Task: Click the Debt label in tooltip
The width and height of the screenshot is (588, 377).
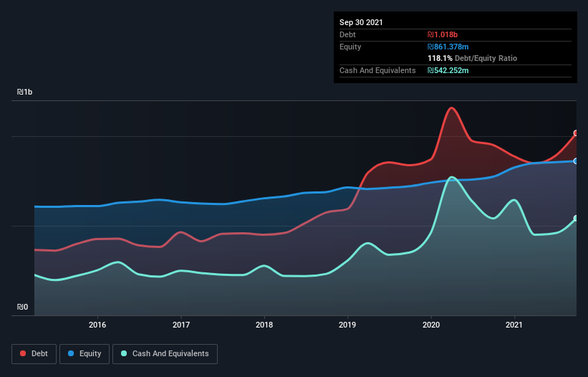Action: click(x=347, y=34)
